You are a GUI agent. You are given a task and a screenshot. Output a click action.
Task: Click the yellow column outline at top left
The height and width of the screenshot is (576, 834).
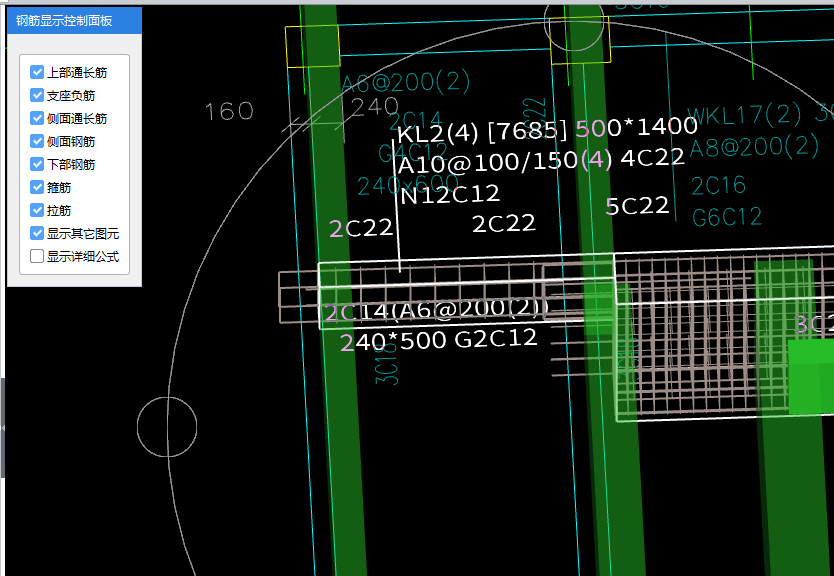click(x=313, y=46)
